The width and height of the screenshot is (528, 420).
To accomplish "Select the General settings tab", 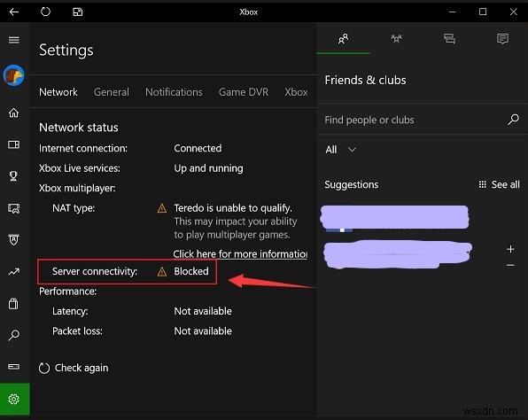I will 111,92.
